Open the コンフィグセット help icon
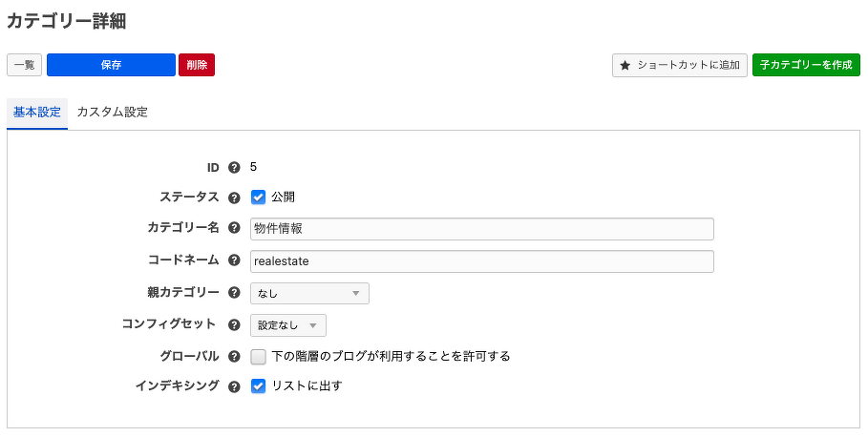Viewport: 868px width, 437px height. tap(234, 324)
